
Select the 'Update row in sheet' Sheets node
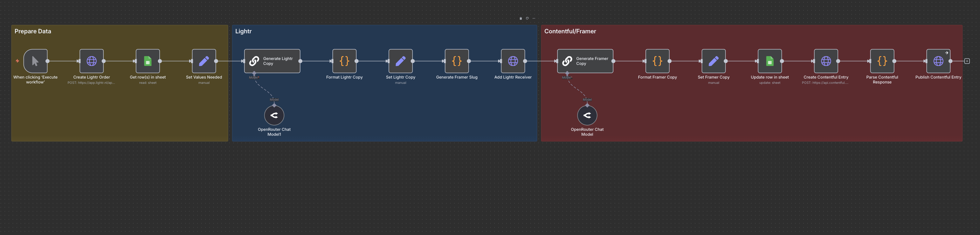tap(769, 61)
